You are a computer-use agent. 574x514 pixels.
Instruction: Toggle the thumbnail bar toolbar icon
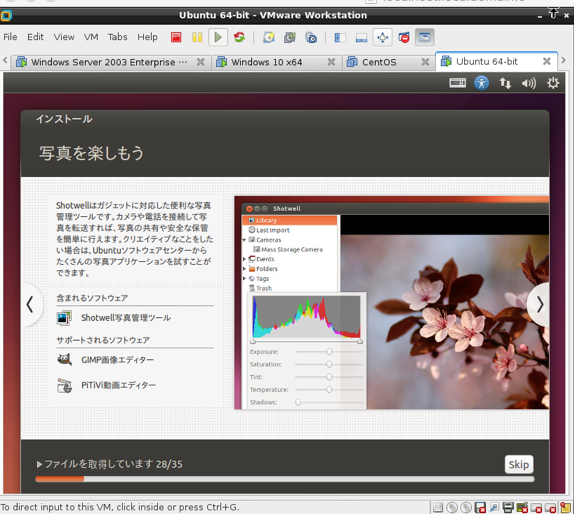361,37
